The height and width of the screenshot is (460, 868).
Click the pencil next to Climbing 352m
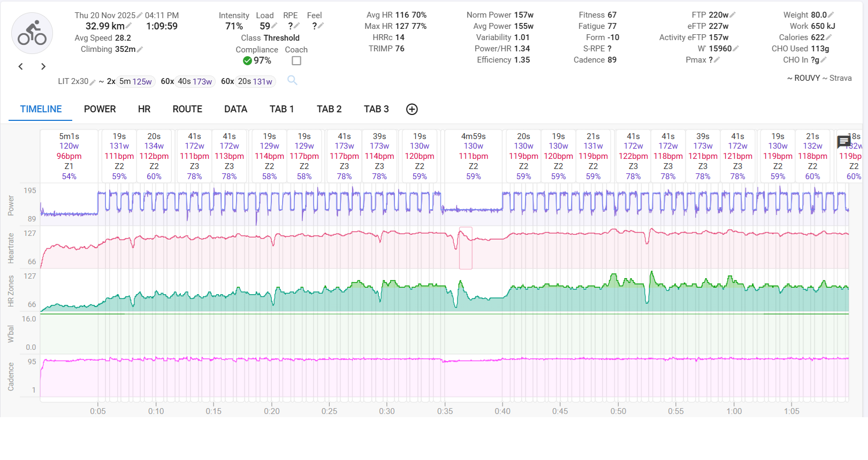tap(140, 49)
